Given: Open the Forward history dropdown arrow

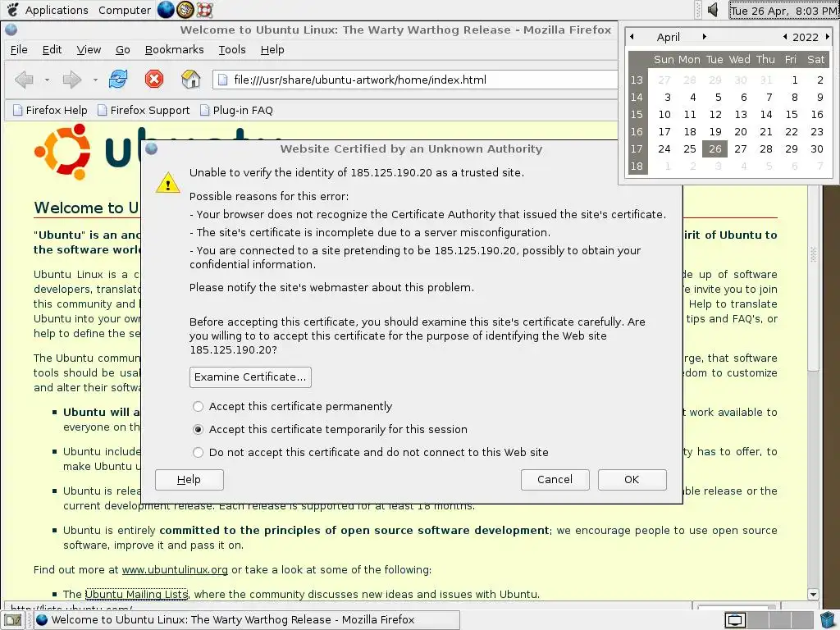Looking at the screenshot, I should pos(95,80).
